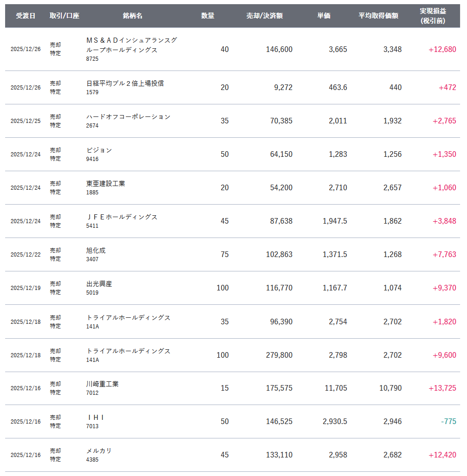The width and height of the screenshot is (467, 476).
Task: Click the 銘柄名 column header
Action: [133, 16]
